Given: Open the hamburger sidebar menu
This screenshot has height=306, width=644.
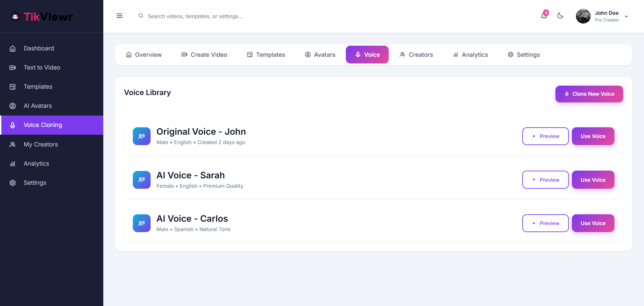Looking at the screenshot, I should coord(119,16).
